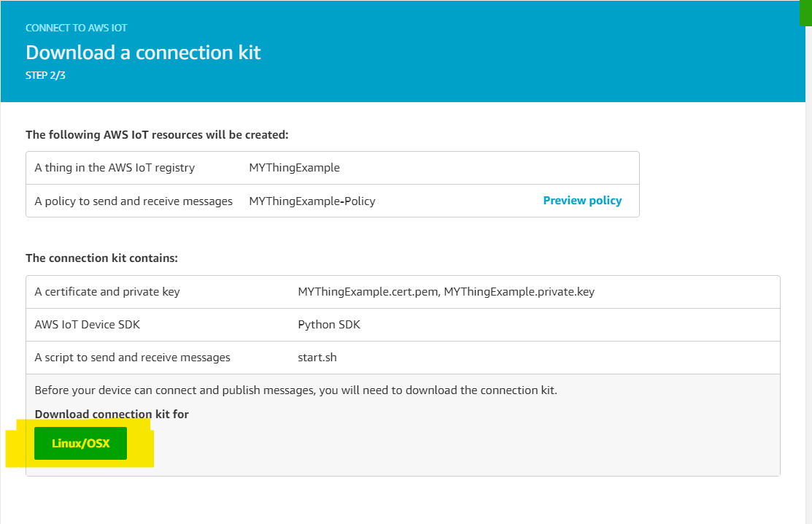Click the 'The connection kit contains' heading
Screen dimensions: 812x524
click(101, 258)
